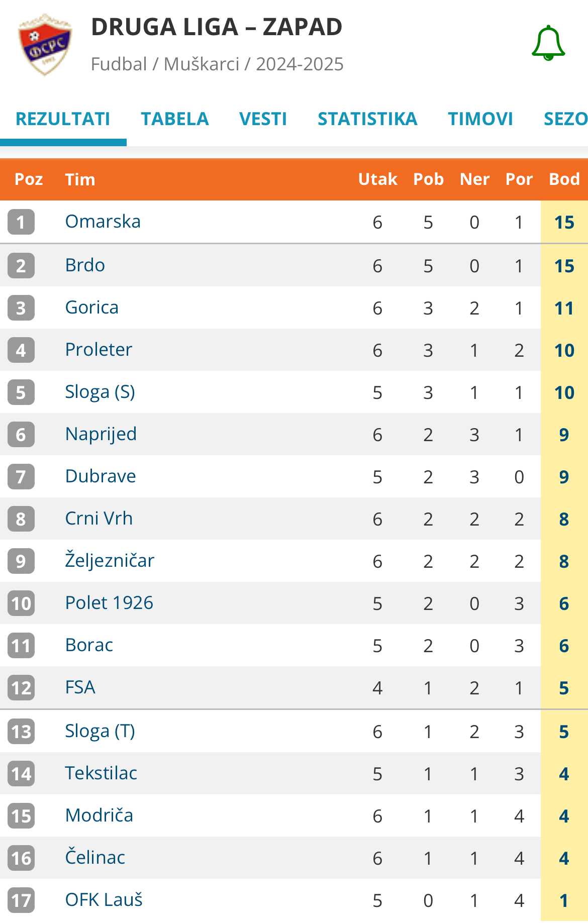588x923 pixels.
Task: Go to the Statistika tab
Action: point(367,119)
